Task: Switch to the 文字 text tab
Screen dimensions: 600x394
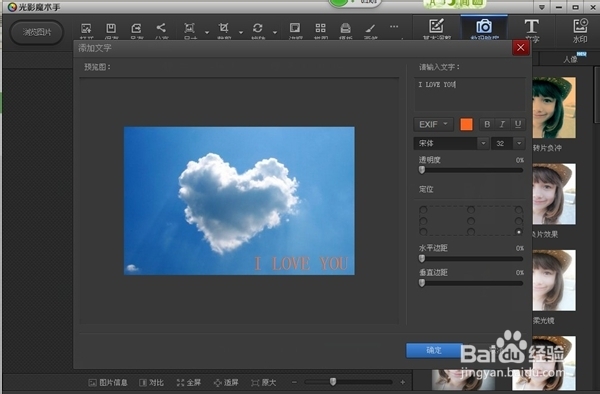Action: pos(532,31)
